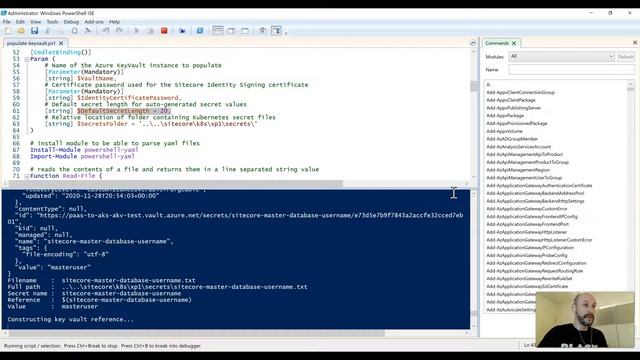Select Show Script Pane Right layout icon
Image resolution: width=640 pixels, height=360 pixels.
point(231,31)
